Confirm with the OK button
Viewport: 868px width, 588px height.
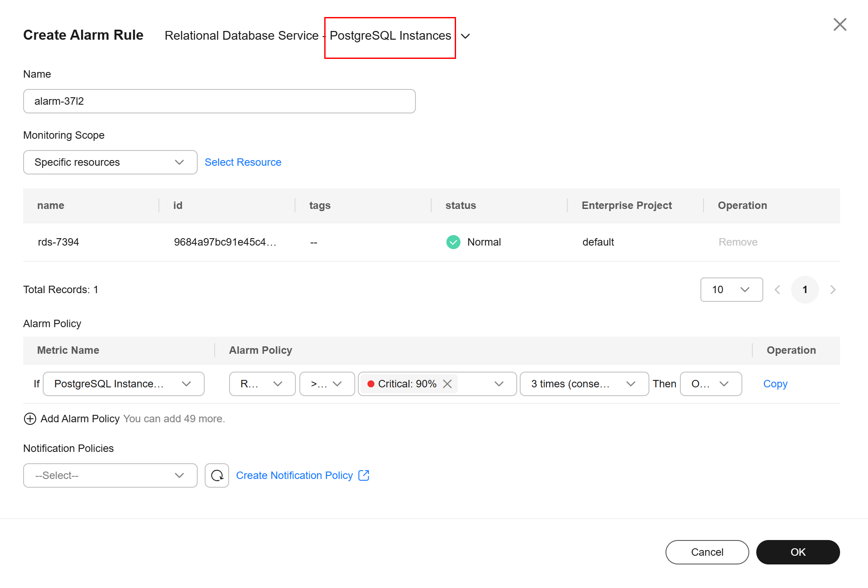pyautogui.click(x=798, y=552)
